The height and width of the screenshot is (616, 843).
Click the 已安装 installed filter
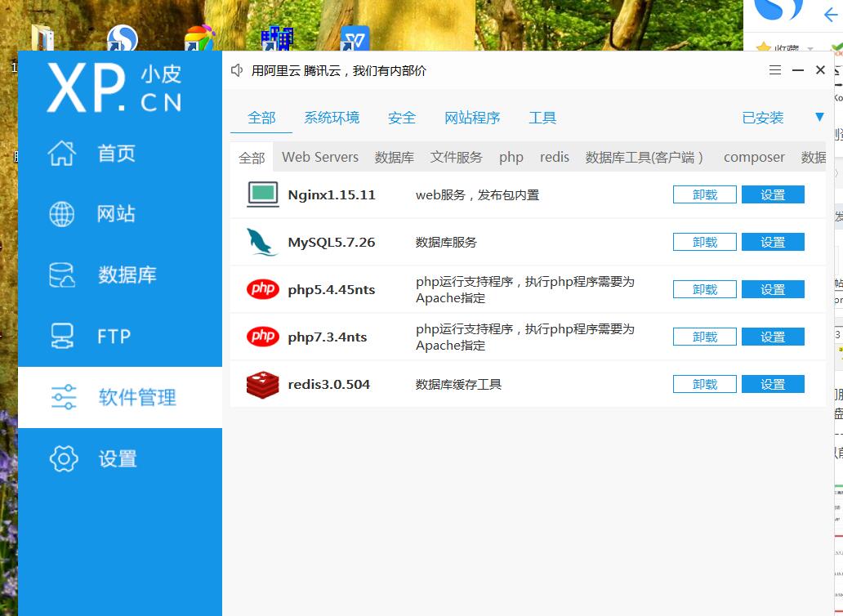click(x=762, y=118)
